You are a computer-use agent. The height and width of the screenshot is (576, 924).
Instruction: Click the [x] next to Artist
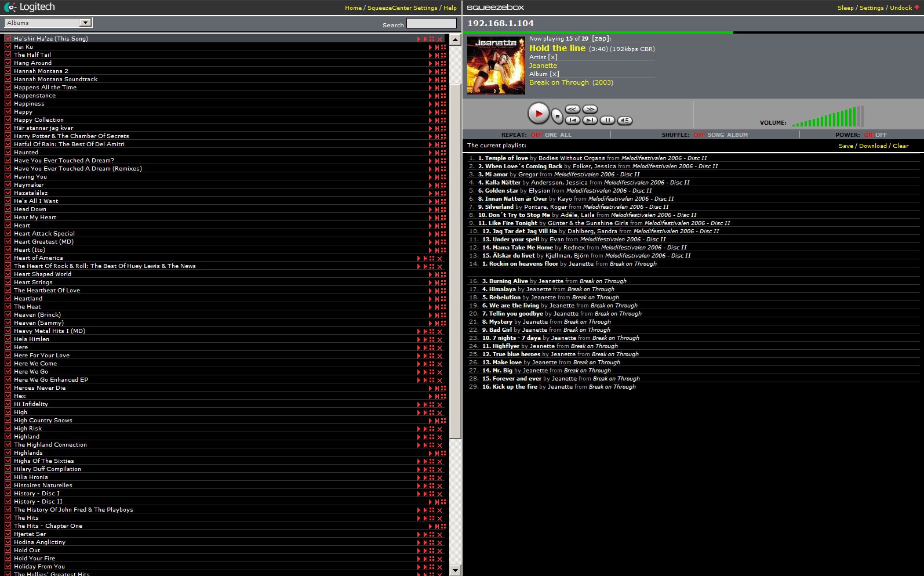(552, 57)
